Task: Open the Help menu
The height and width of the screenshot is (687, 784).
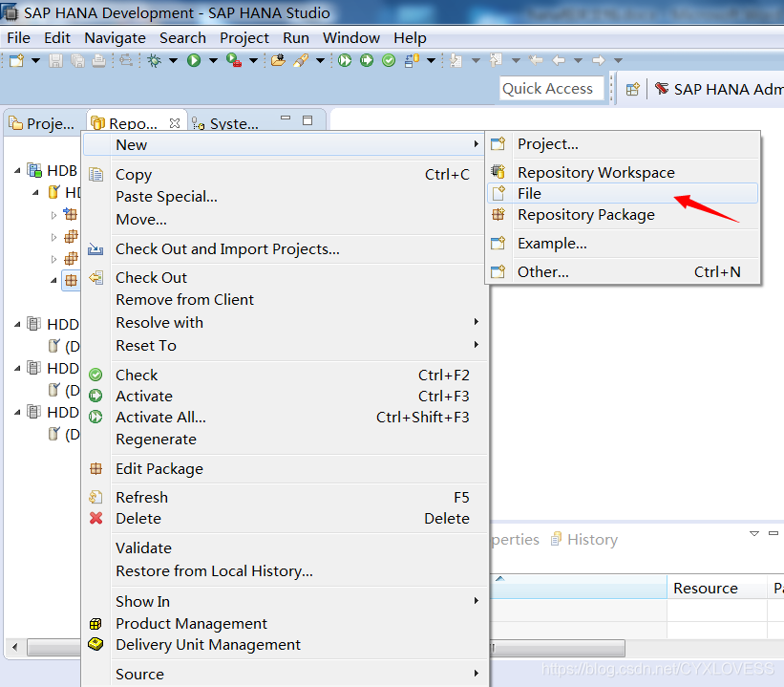Action: click(x=410, y=38)
